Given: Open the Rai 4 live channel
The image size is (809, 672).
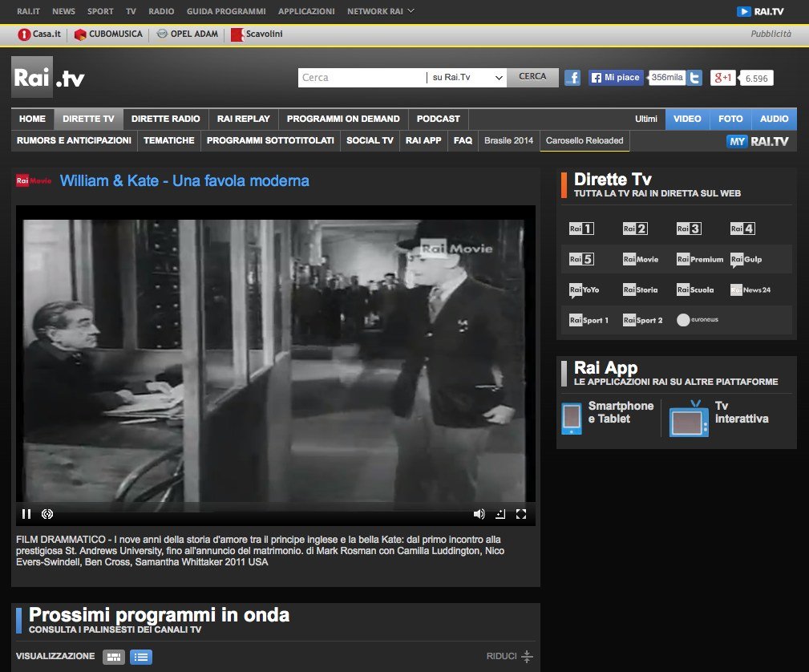Looking at the screenshot, I should pos(742,229).
